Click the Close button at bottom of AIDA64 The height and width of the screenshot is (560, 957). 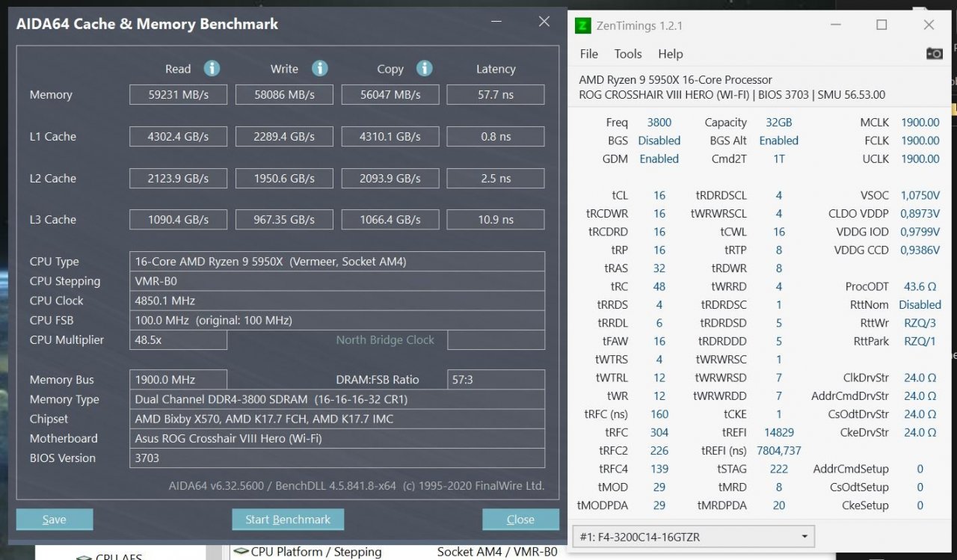[x=520, y=519]
